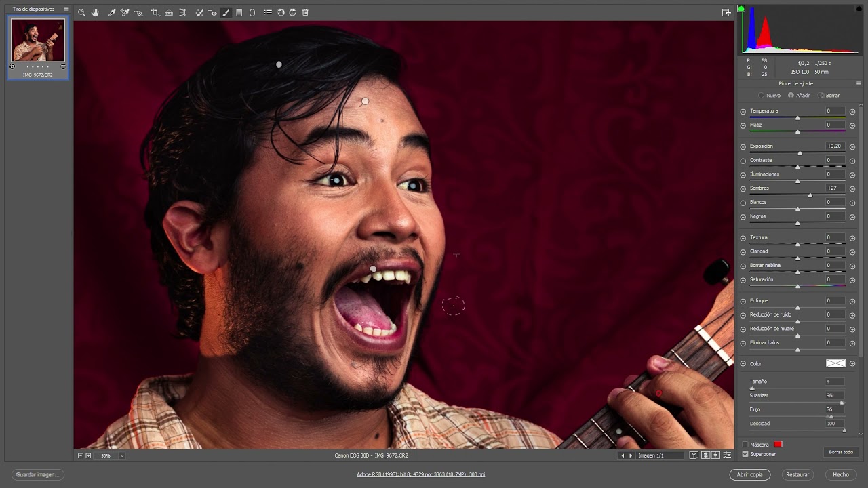Viewport: 868px width, 488px height.
Task: Select the Red Eye removal tool
Action: click(x=212, y=12)
